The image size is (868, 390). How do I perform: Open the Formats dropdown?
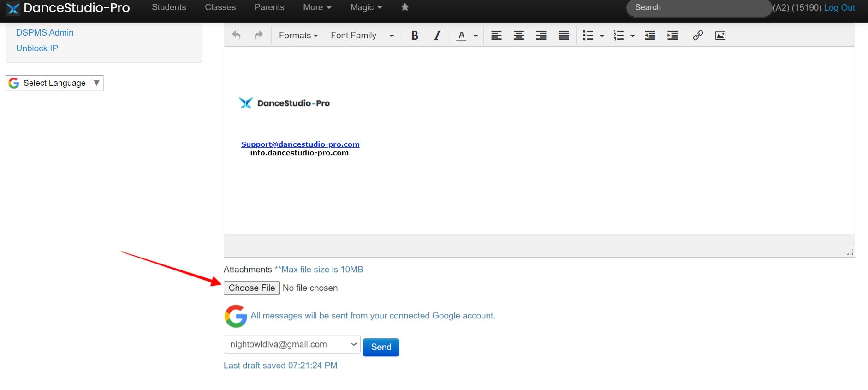pos(298,35)
